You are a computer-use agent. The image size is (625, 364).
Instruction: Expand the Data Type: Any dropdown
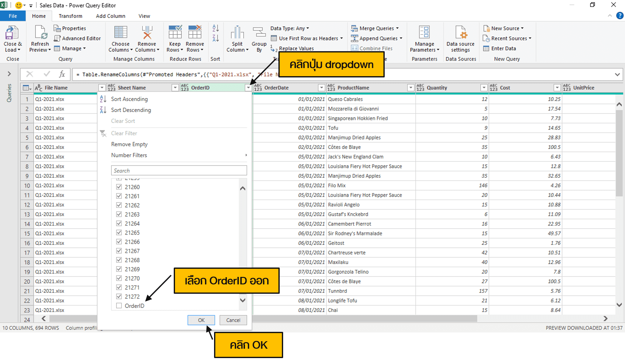pyautogui.click(x=290, y=28)
